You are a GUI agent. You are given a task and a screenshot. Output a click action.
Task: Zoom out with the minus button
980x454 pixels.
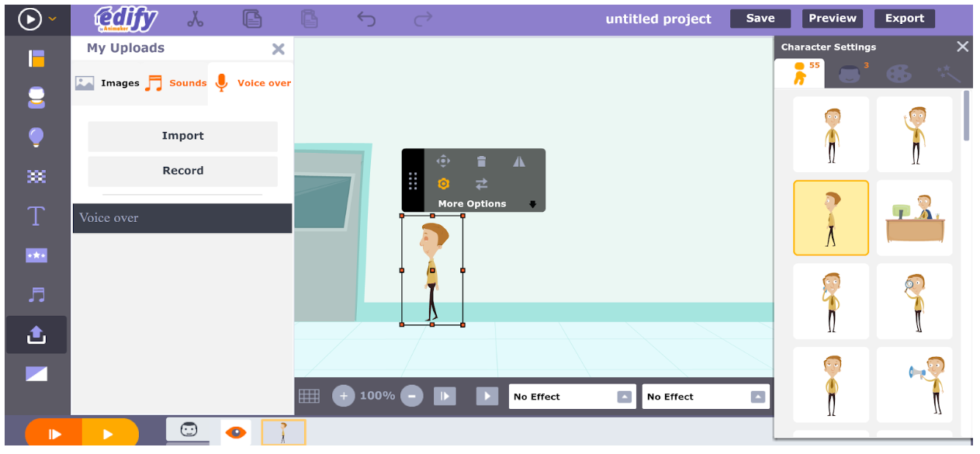click(x=411, y=396)
